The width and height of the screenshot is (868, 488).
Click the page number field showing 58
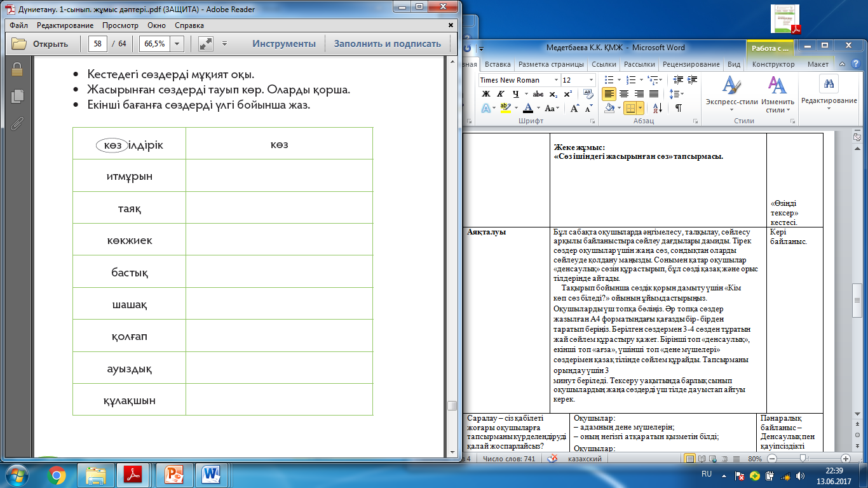(97, 44)
